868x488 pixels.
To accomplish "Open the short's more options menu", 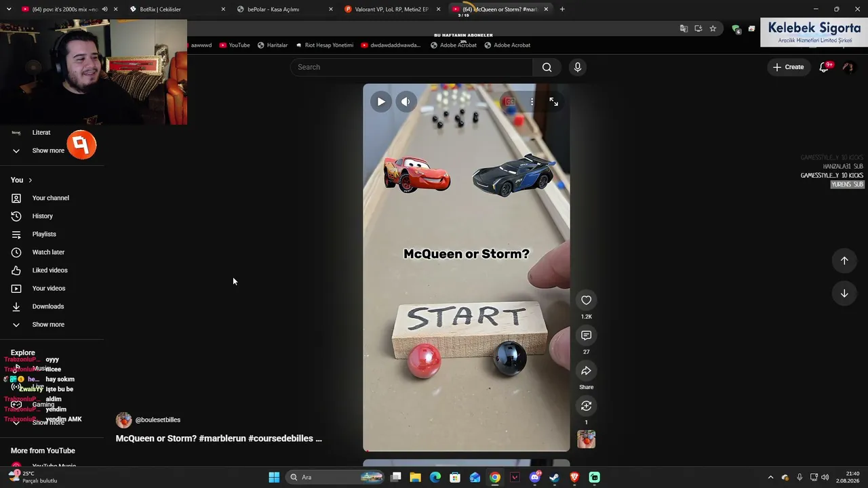I will 532,102.
